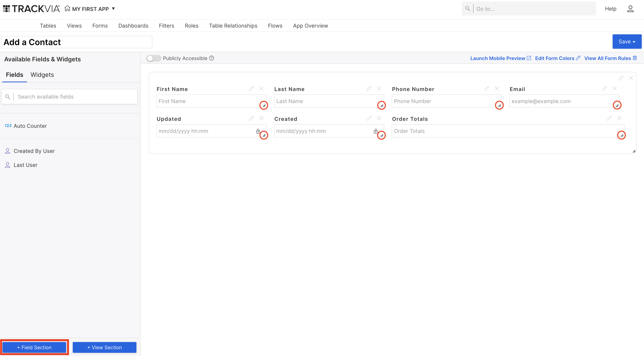Remove the First Name field
This screenshot has height=356, width=644.
click(262, 88)
